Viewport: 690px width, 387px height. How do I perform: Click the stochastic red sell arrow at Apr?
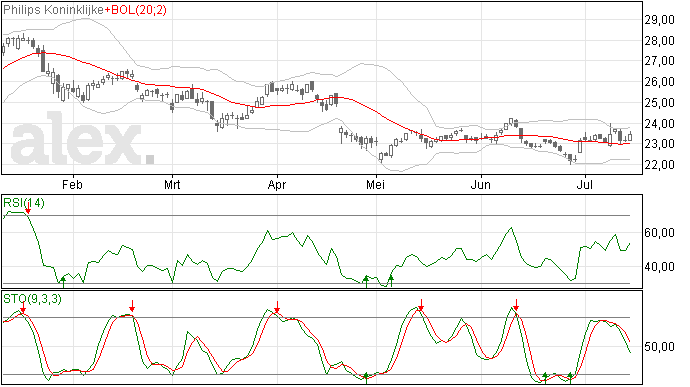tap(277, 307)
